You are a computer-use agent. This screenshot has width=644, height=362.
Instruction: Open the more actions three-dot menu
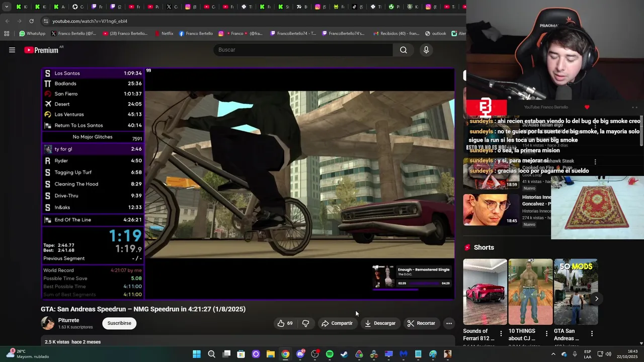pos(449,323)
